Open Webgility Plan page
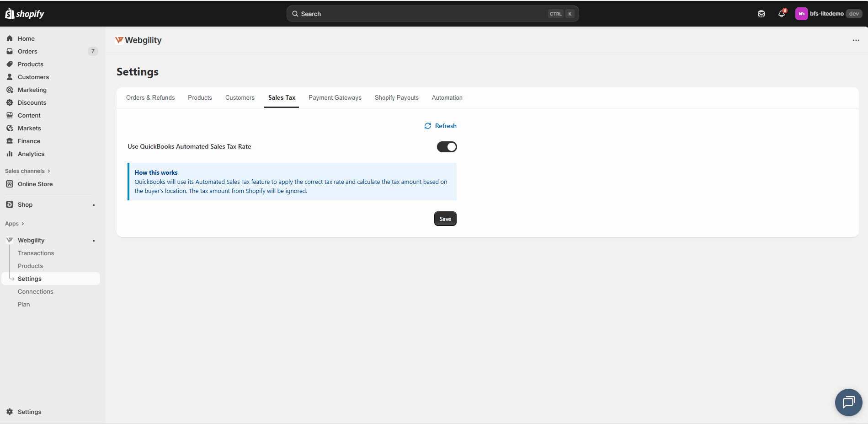 24,304
